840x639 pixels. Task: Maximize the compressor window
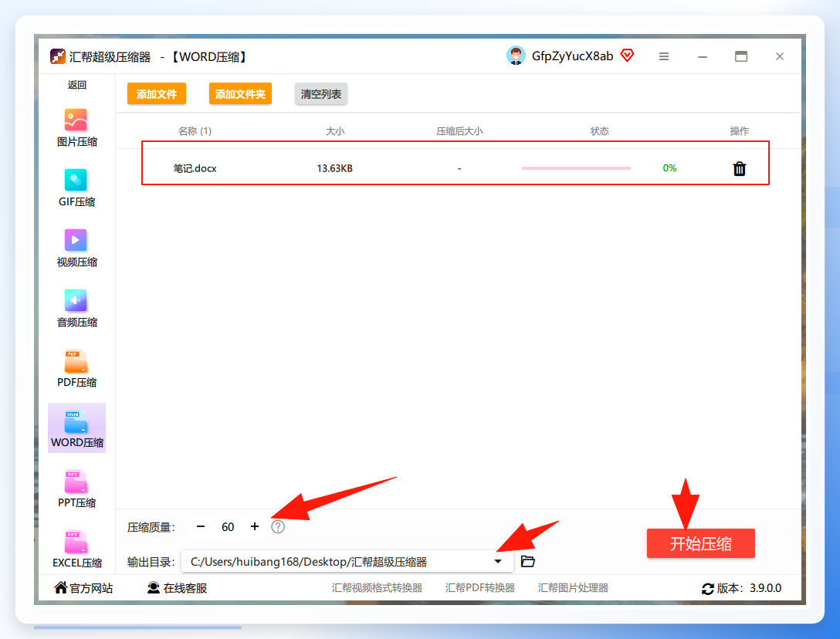tap(741, 56)
